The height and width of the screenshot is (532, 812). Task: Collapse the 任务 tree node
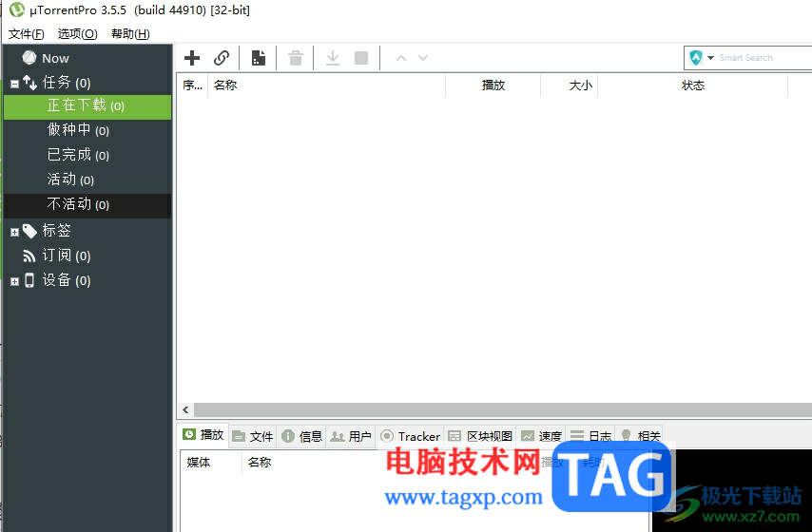pyautogui.click(x=14, y=84)
